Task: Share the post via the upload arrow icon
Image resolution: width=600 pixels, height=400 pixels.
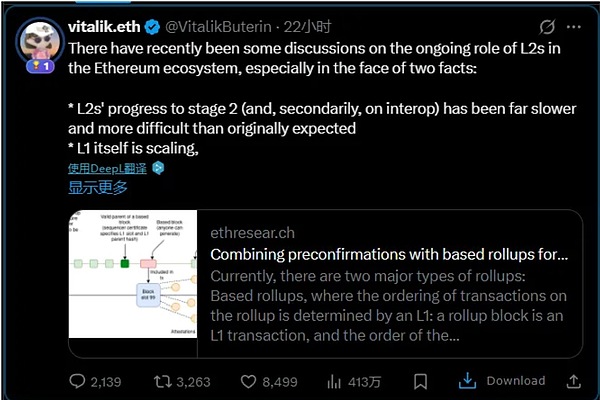Action: pos(573,381)
